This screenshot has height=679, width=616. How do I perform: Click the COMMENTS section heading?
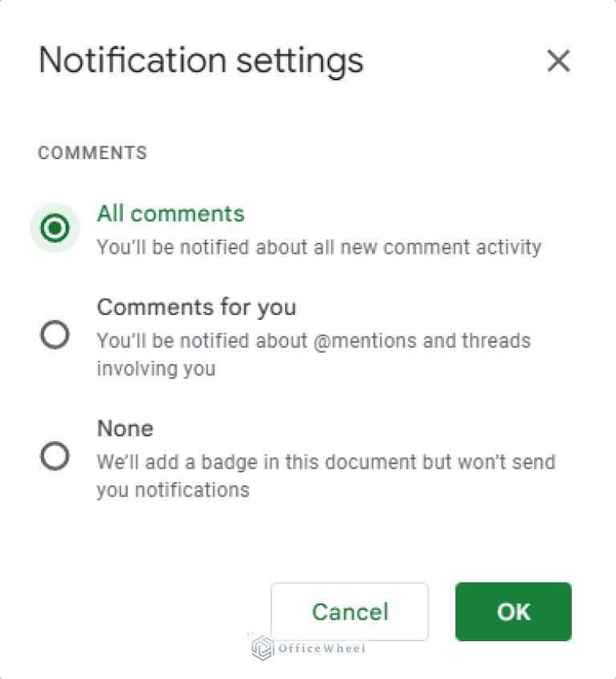(92, 153)
